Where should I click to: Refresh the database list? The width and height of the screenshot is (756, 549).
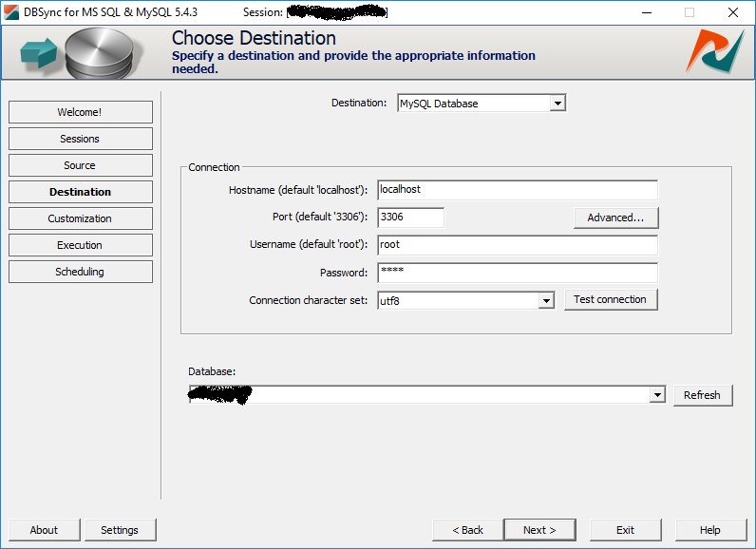tap(702, 395)
